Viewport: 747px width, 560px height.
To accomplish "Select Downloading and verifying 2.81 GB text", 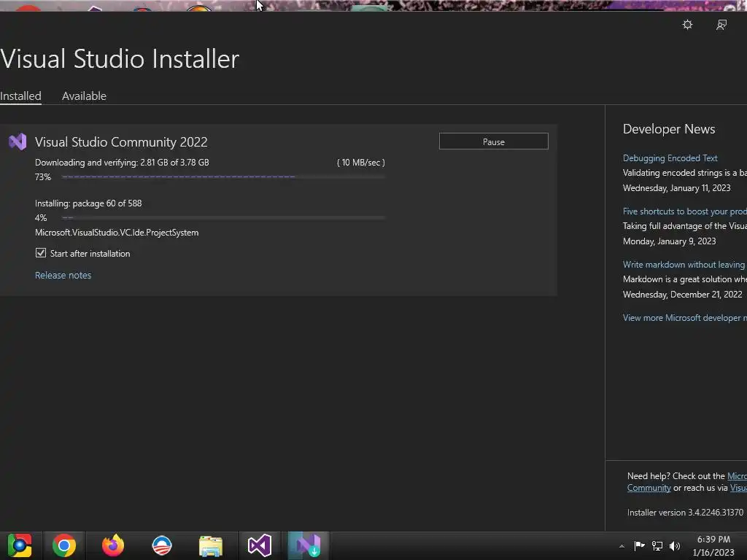I will tap(122, 163).
